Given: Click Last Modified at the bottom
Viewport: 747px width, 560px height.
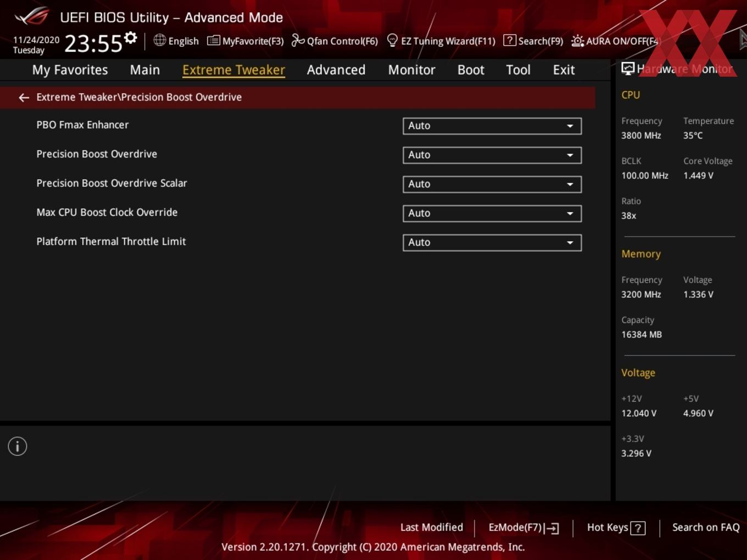Looking at the screenshot, I should pyautogui.click(x=432, y=528).
